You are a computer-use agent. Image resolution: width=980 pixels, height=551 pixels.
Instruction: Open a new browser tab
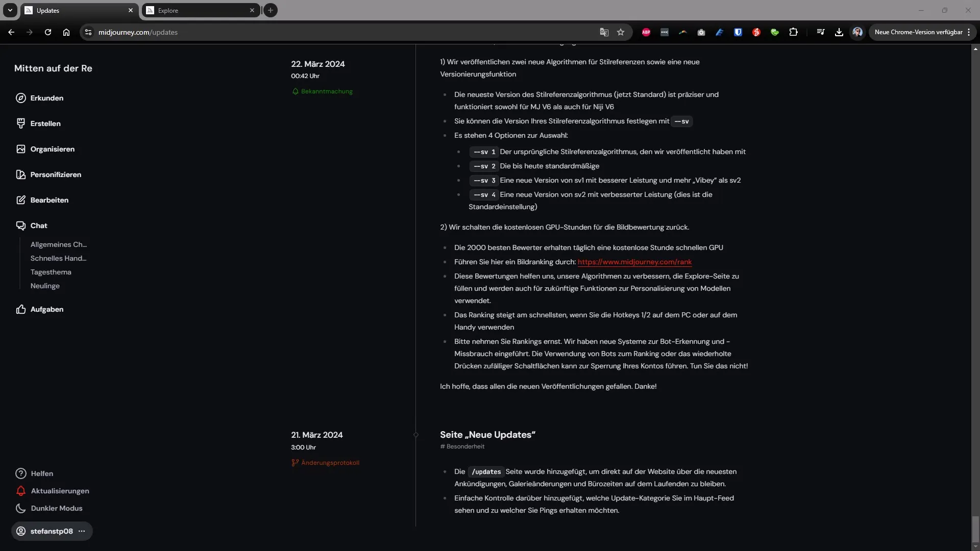271,10
